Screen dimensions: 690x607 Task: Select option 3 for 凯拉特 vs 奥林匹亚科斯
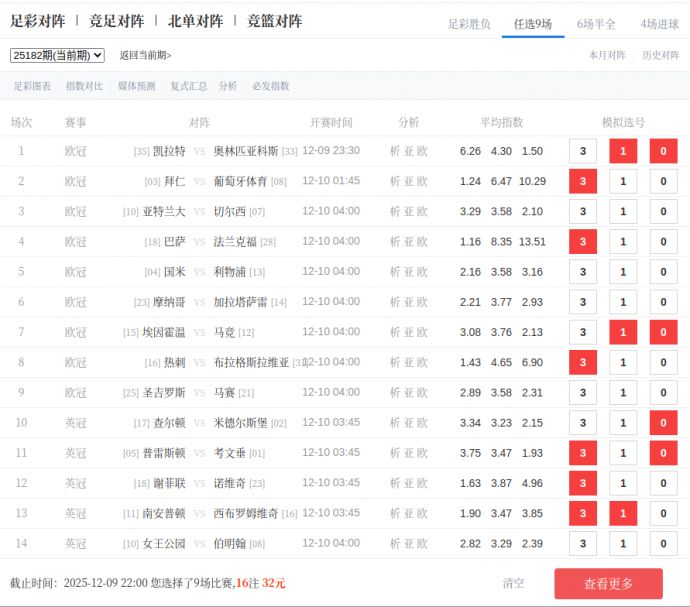coord(582,151)
